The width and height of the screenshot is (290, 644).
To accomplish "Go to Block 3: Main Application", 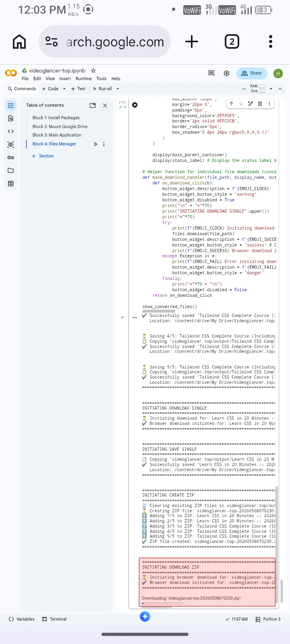I will click(57, 135).
